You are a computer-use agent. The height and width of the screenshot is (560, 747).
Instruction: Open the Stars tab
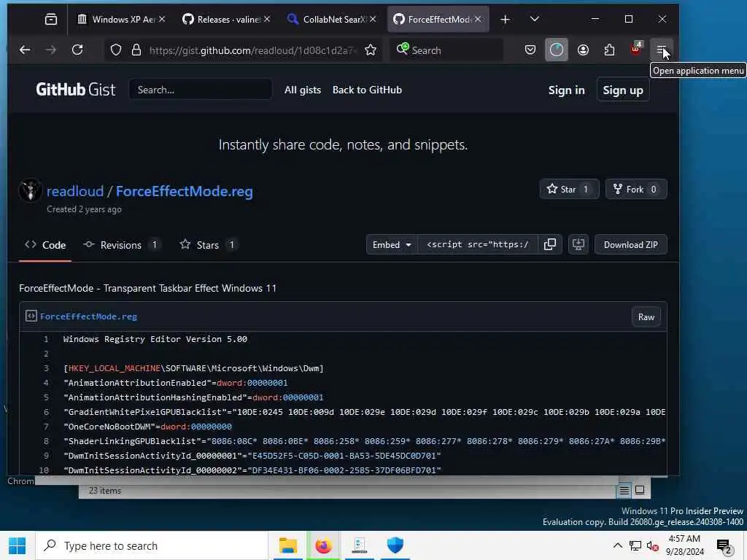click(208, 245)
